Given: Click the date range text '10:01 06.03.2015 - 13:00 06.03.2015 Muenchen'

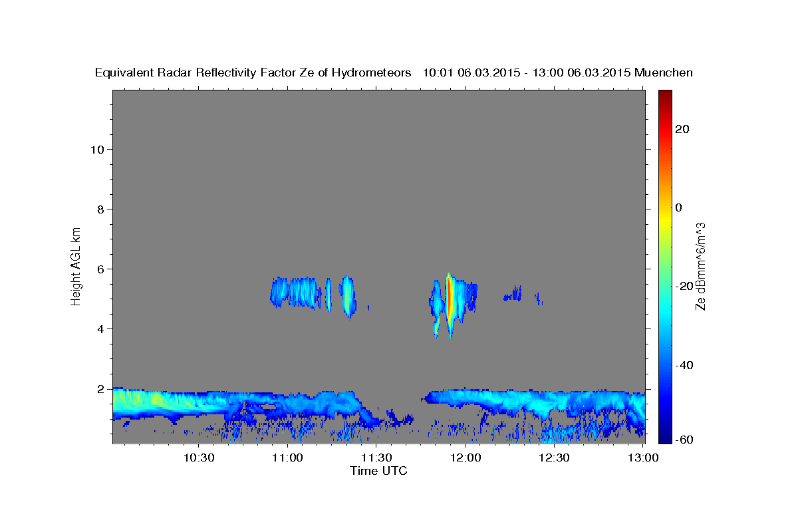Looking at the screenshot, I should click(x=558, y=72).
